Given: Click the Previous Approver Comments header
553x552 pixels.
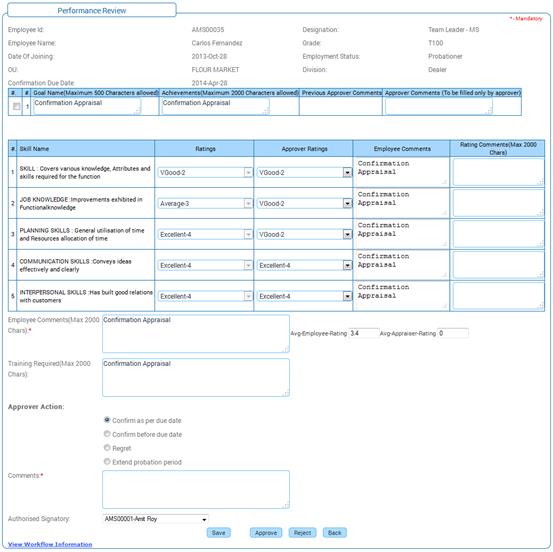Looking at the screenshot, I should [x=341, y=93].
